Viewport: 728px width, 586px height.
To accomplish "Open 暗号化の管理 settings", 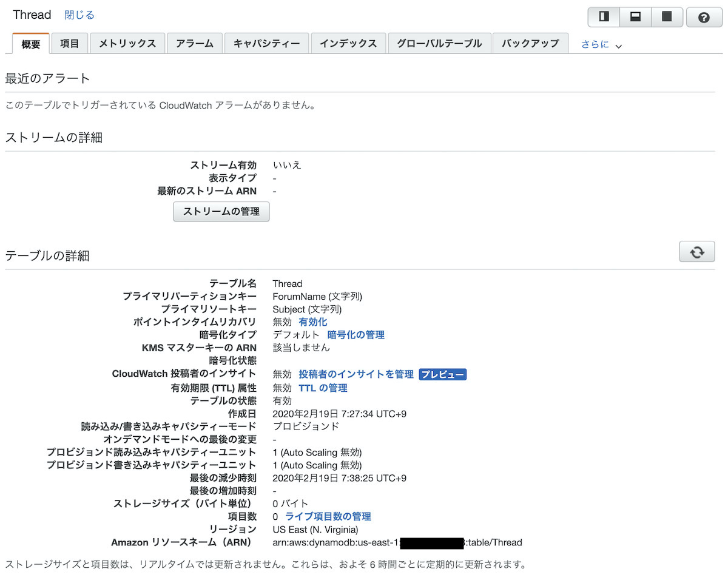I will [x=356, y=334].
